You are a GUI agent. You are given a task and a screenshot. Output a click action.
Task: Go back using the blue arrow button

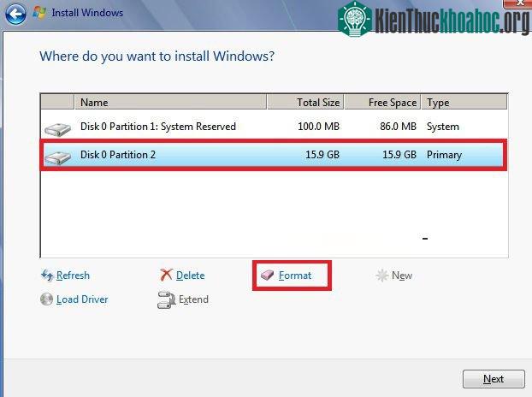click(x=15, y=14)
